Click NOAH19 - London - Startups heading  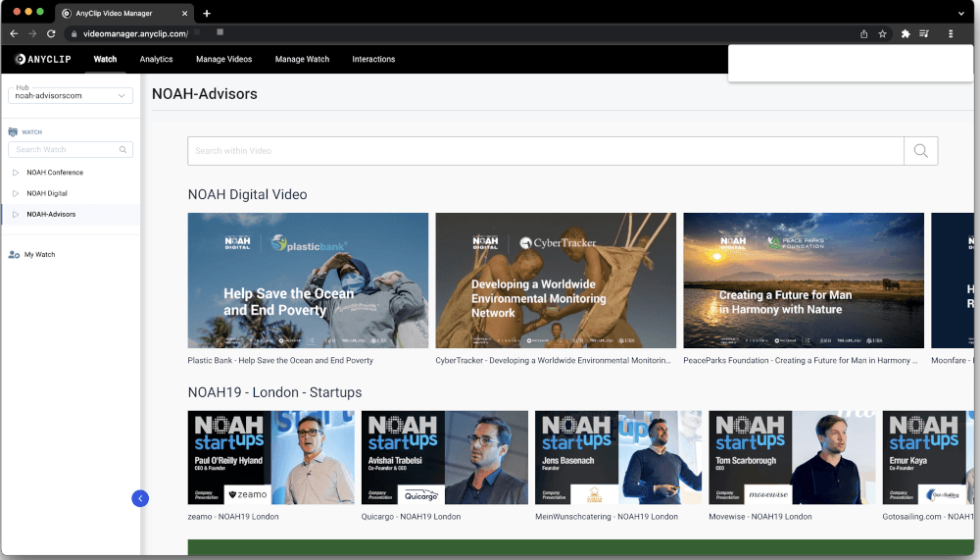[x=275, y=392]
